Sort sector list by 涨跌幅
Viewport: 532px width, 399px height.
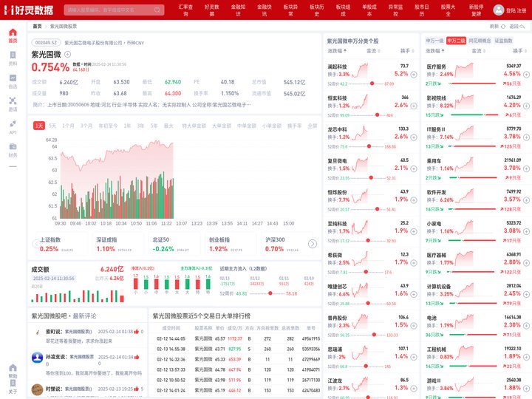tap(435, 51)
